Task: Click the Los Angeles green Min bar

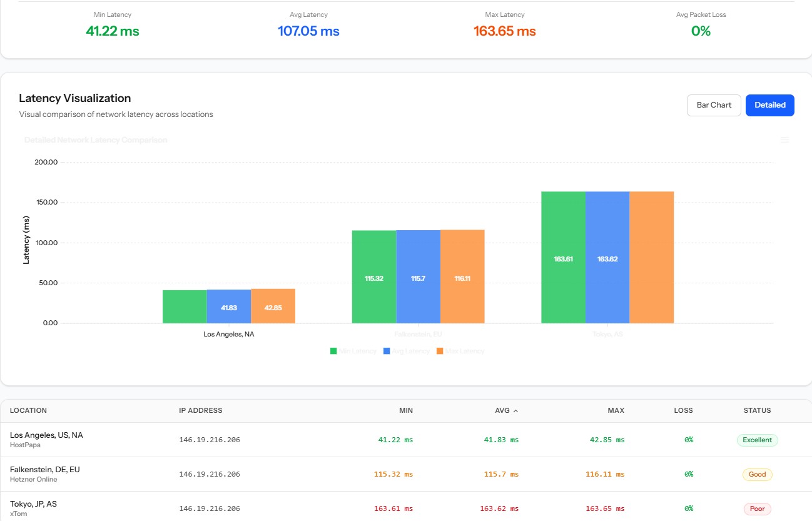Action: click(x=185, y=306)
